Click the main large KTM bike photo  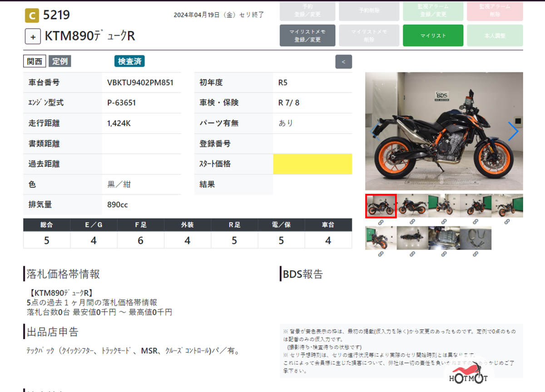[444, 131]
